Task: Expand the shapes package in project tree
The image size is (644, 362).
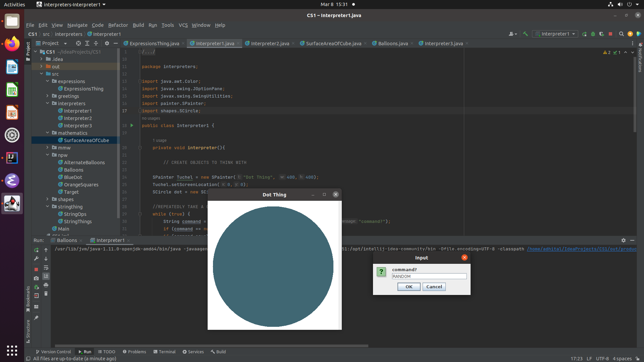Action: pos(47,199)
